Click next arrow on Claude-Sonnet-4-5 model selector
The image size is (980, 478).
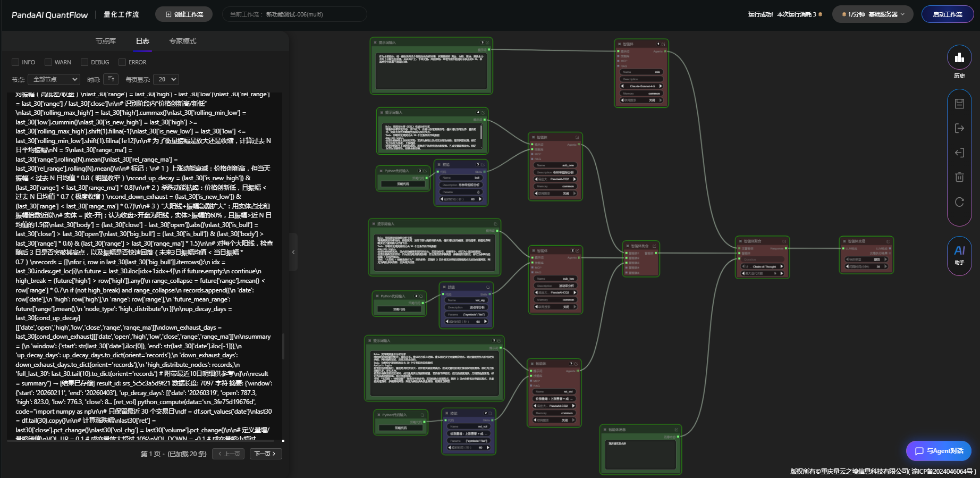point(661,86)
